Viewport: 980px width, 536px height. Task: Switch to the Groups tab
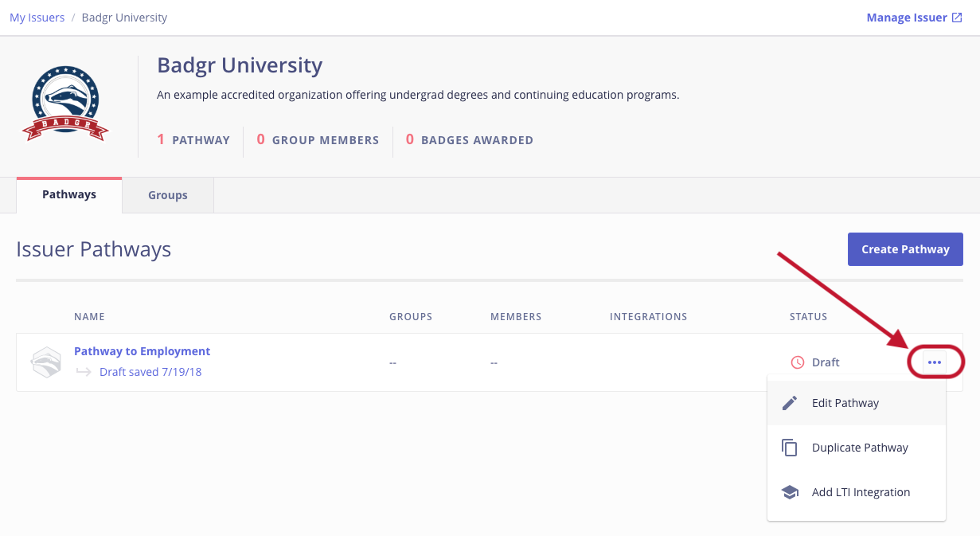[x=168, y=195]
